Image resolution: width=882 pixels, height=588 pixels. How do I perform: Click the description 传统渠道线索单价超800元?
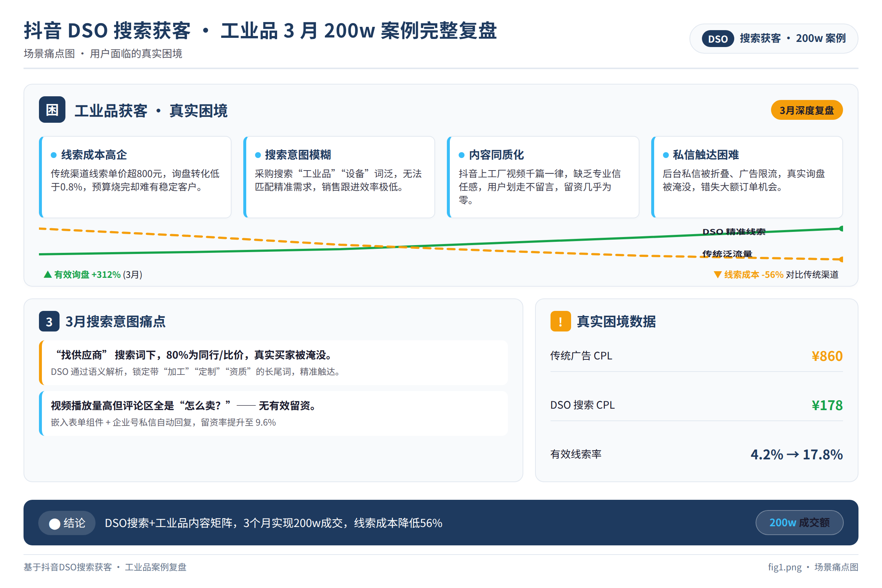coord(135,180)
